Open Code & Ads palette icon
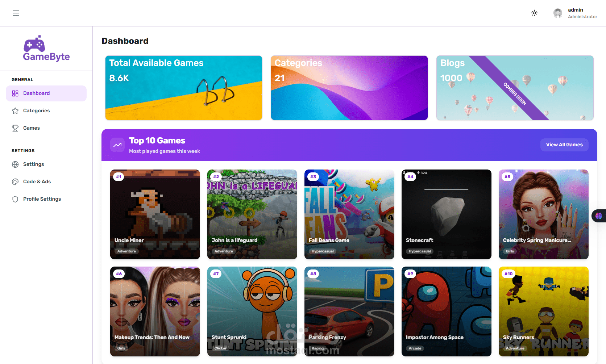This screenshot has width=606, height=364. pyautogui.click(x=15, y=182)
